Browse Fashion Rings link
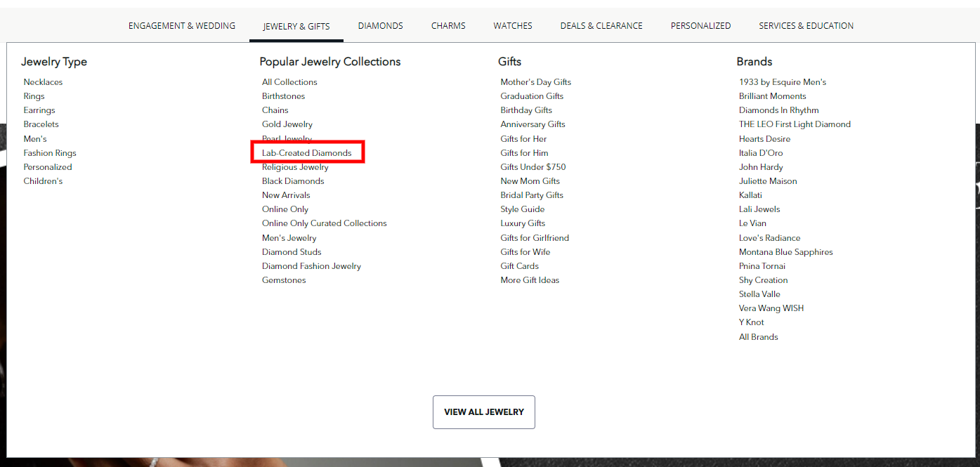Screen dimensions: 980x467 pyautogui.click(x=50, y=153)
